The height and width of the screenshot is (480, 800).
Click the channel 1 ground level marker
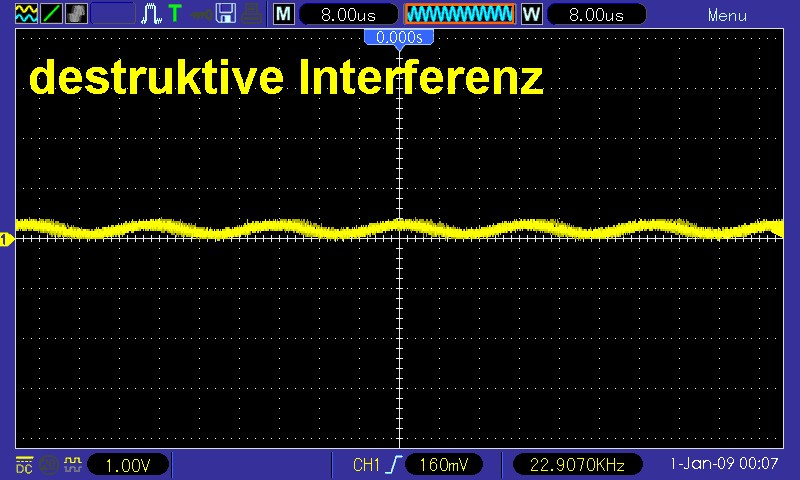6,239
